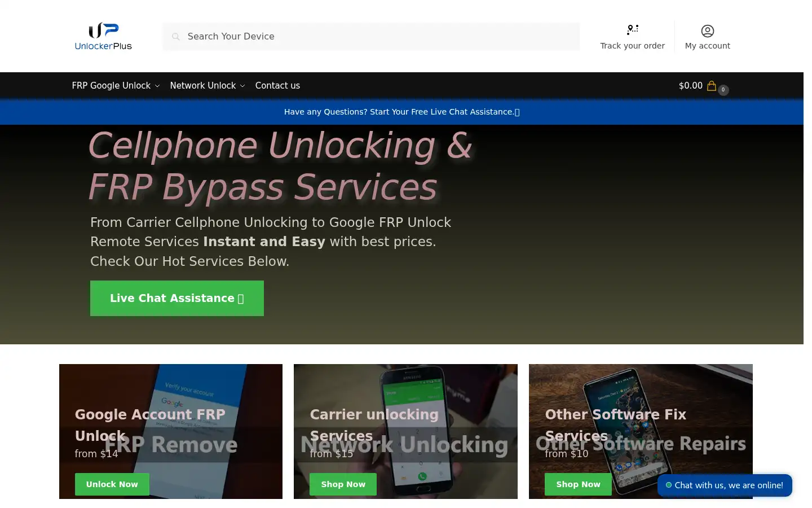Click the Track your order route icon
Image resolution: width=812 pixels, height=508 pixels.
click(x=632, y=29)
